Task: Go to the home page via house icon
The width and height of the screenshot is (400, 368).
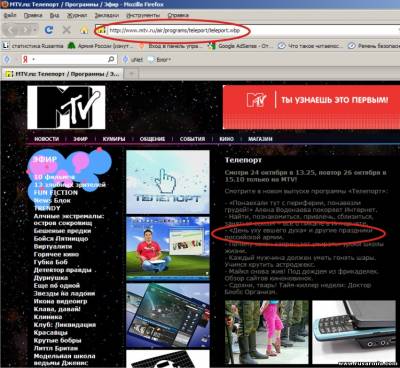Action: coord(84,30)
